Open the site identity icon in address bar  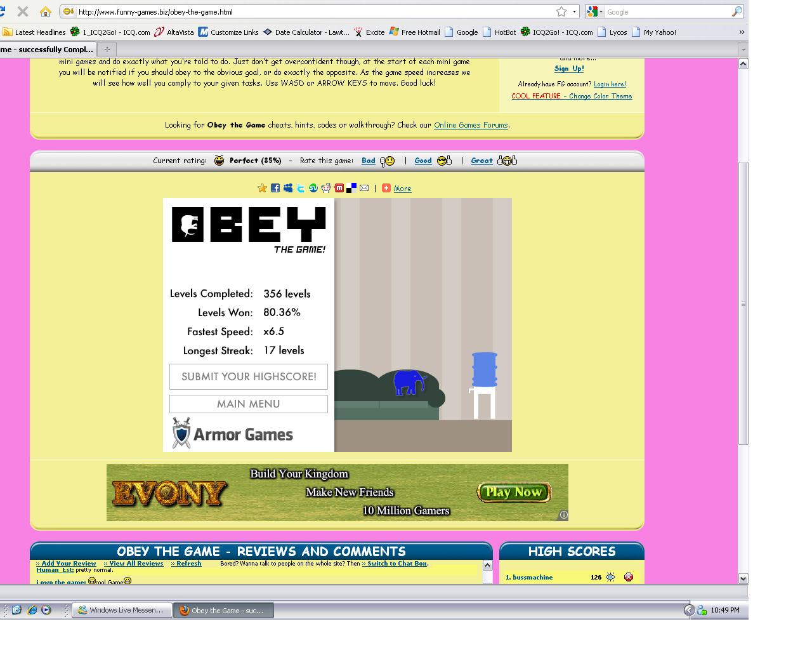(x=68, y=11)
